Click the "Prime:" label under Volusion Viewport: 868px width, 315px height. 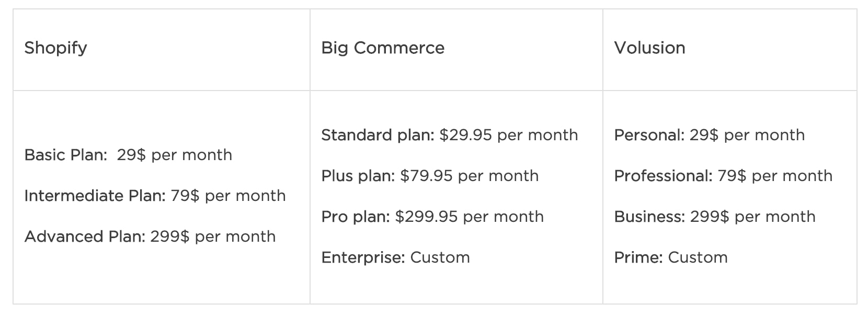[x=638, y=258]
